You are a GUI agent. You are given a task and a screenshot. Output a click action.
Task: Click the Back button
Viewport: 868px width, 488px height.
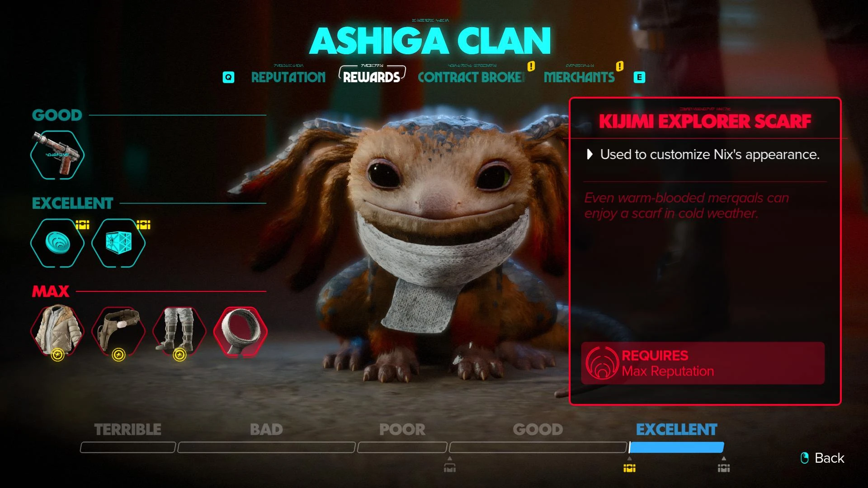click(x=822, y=458)
